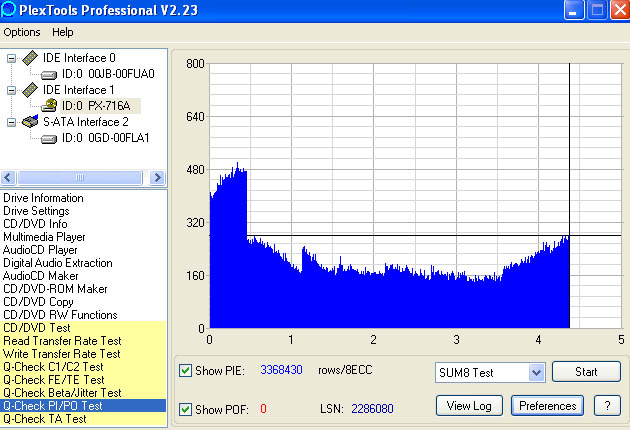Viewport: 630px width, 430px height.
Task: Click the device tree scroll right arrow
Action: pyautogui.click(x=158, y=177)
